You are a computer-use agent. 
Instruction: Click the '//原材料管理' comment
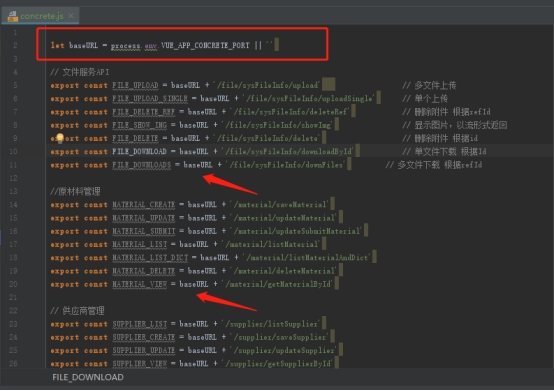[x=75, y=191]
